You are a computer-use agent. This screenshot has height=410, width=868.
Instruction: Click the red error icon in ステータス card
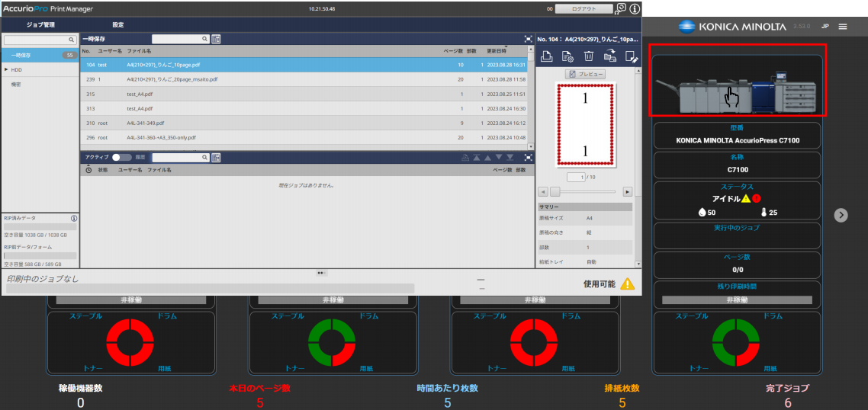pos(757,199)
